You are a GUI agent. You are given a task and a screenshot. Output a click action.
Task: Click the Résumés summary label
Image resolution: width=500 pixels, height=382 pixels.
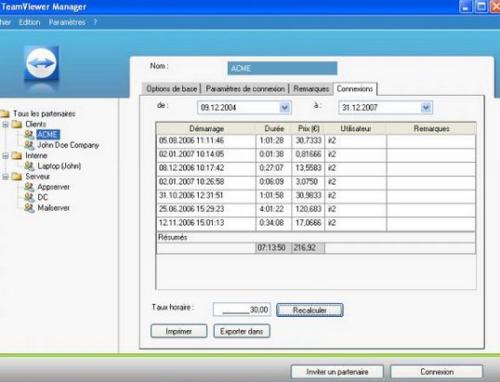click(173, 237)
